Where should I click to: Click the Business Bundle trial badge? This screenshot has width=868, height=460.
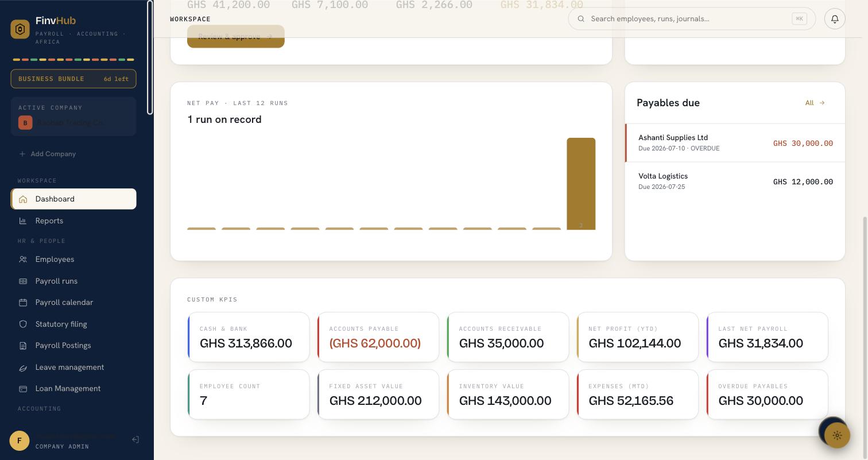[x=73, y=79]
